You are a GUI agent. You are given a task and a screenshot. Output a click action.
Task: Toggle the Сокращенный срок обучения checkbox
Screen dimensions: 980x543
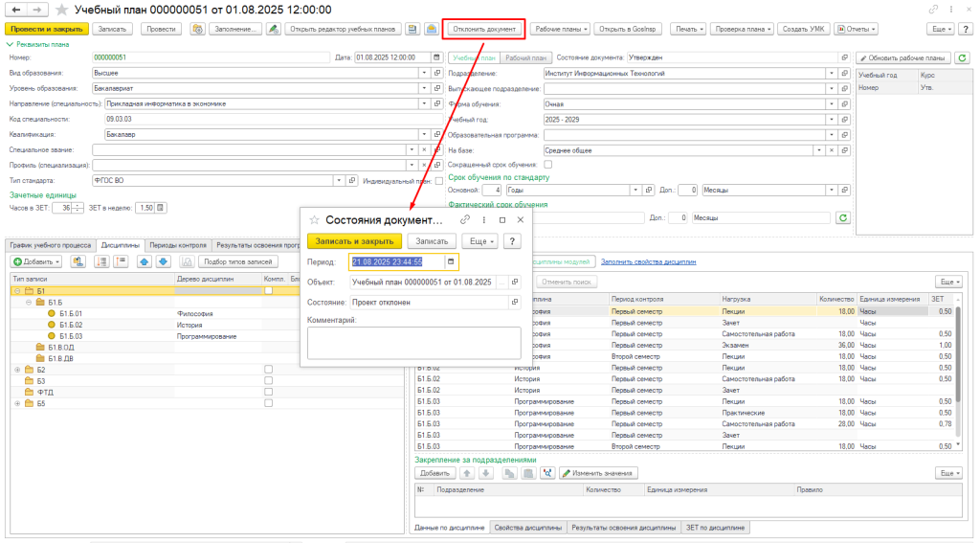[x=547, y=165]
